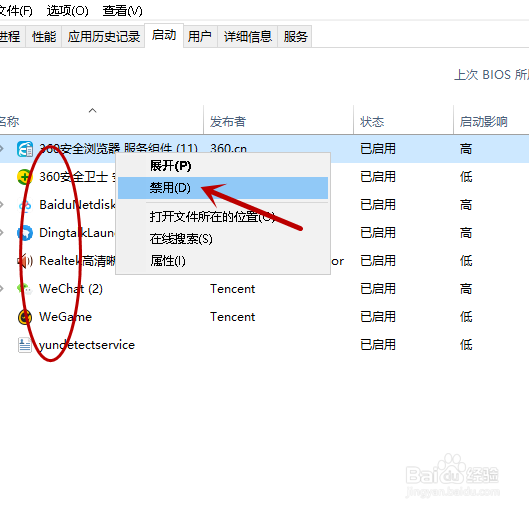Expand the BaiduNetdisk row group
Viewport: 529px width, 510px height.
pyautogui.click(x=2, y=205)
